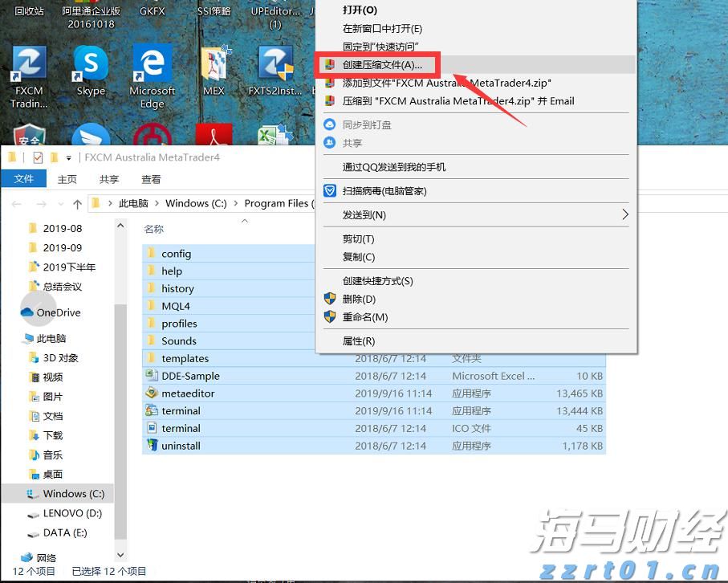Click the up-to-parent-folder arrow
The image size is (728, 583).
point(76,203)
